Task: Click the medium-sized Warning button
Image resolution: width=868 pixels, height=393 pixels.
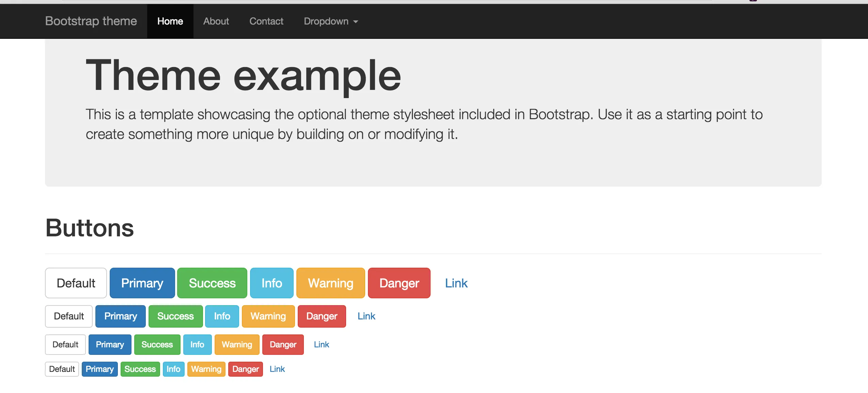Action: (x=268, y=316)
